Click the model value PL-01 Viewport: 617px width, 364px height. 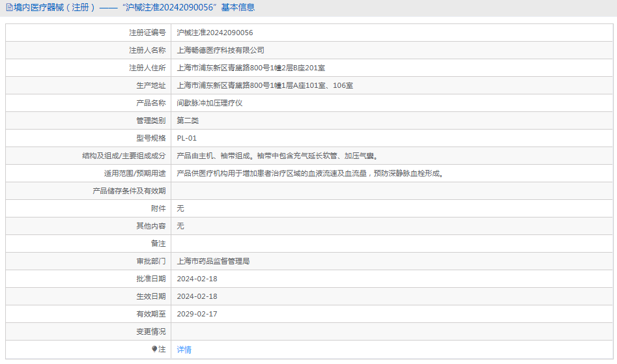[x=186, y=138]
